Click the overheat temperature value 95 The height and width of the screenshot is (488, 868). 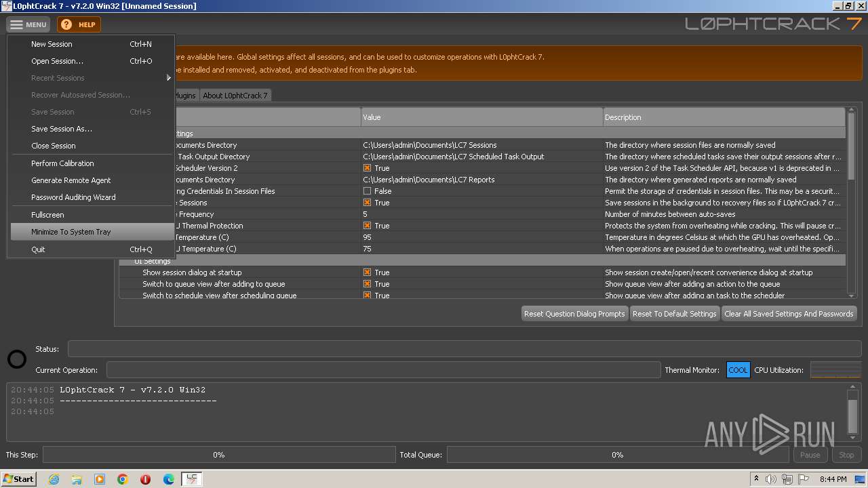[x=367, y=237]
